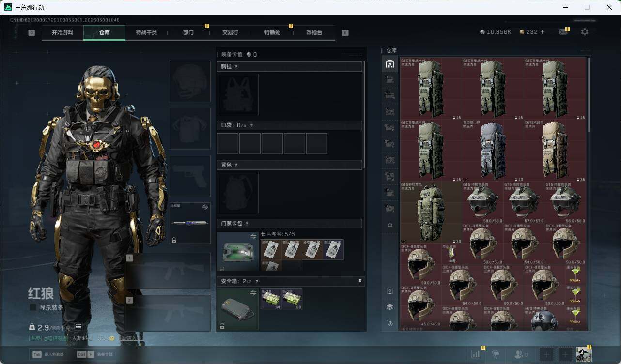The image size is (621, 364).
Task: Click the help icon next to 背包
Action: coord(236,165)
